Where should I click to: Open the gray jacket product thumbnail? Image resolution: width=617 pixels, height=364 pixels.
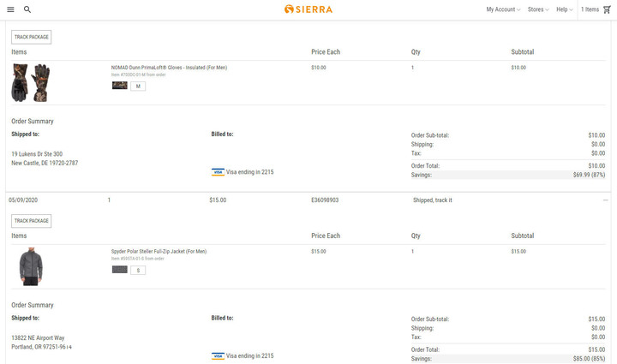(31, 266)
